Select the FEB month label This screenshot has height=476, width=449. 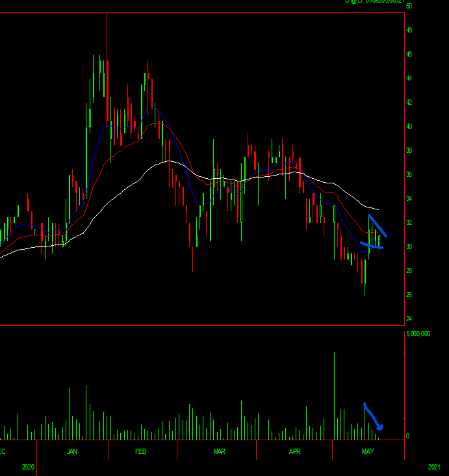141,451
